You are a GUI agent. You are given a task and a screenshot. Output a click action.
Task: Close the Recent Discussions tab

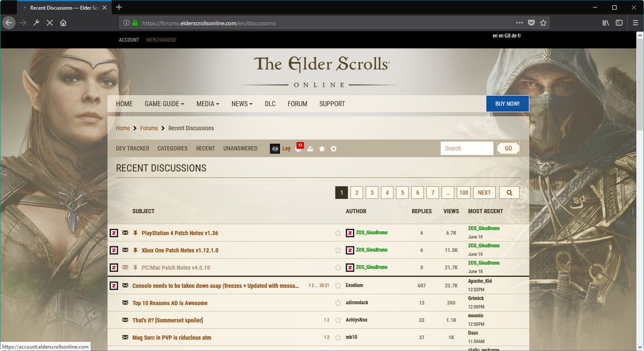(104, 8)
